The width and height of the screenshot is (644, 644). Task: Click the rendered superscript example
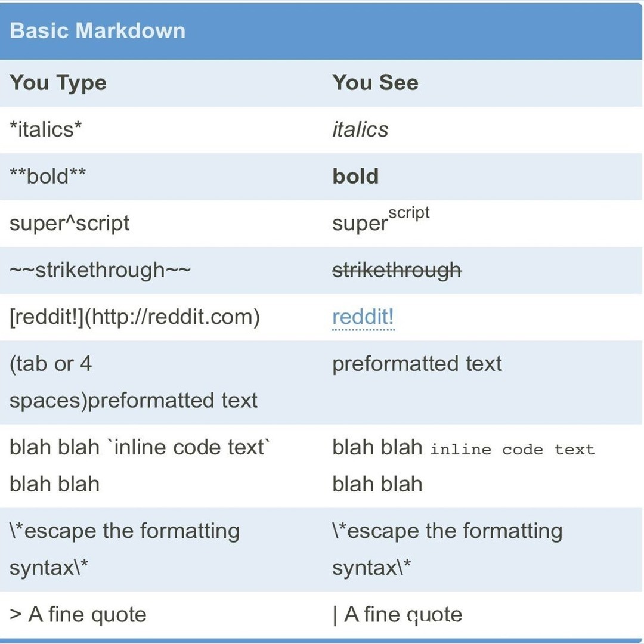tap(380, 222)
